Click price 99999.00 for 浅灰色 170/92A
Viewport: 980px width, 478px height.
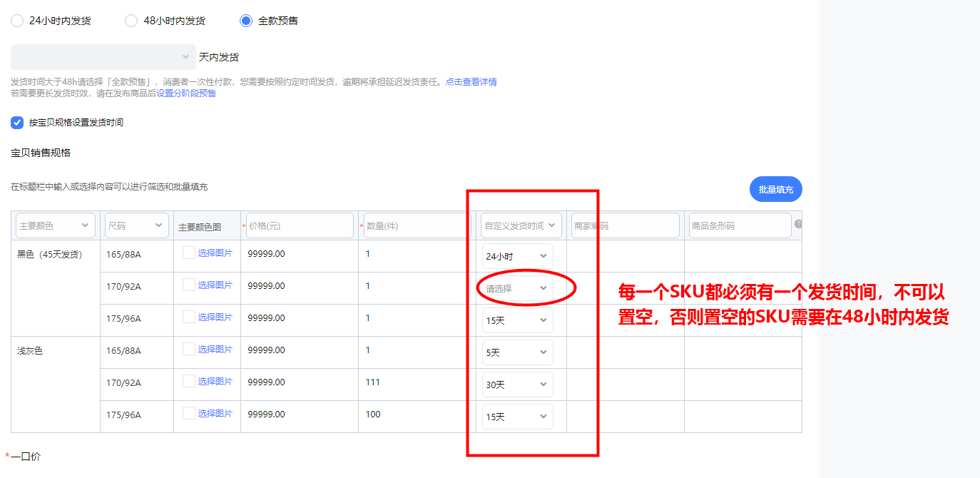[x=267, y=382]
